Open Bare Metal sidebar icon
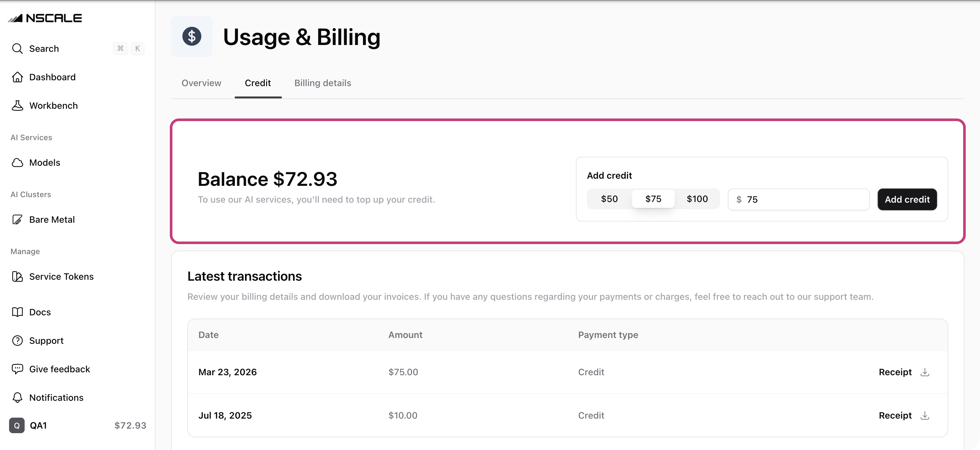Viewport: 980px width, 450px height. (x=17, y=219)
